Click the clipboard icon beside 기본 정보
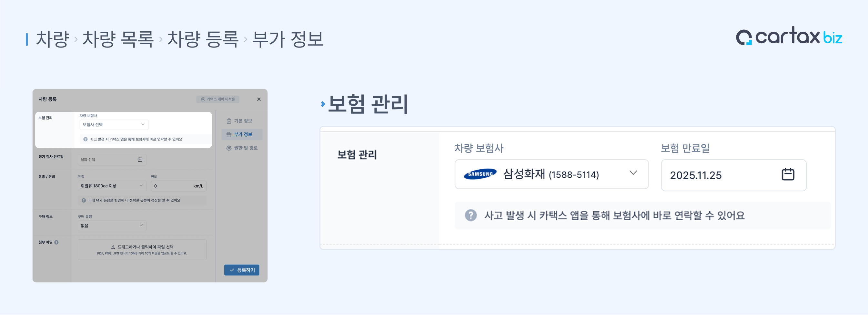 click(x=229, y=121)
